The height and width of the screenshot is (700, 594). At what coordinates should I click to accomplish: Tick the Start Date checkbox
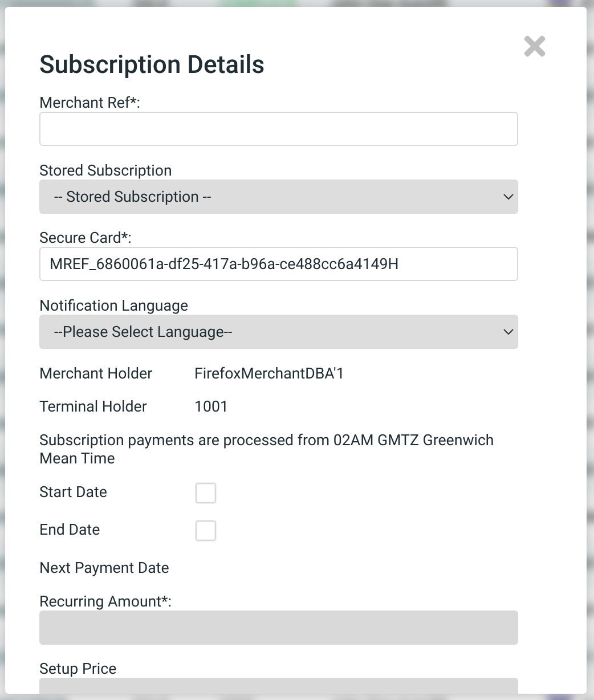coord(206,493)
